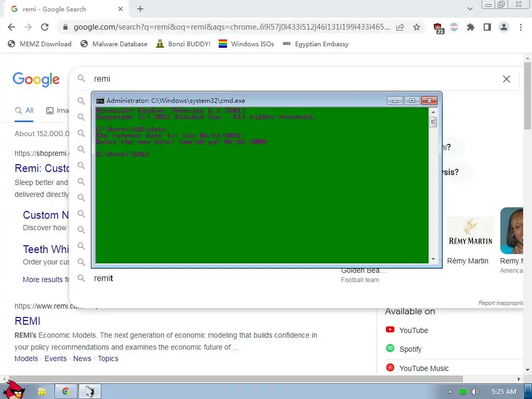Open the Events sitelink under REMI

[56, 358]
